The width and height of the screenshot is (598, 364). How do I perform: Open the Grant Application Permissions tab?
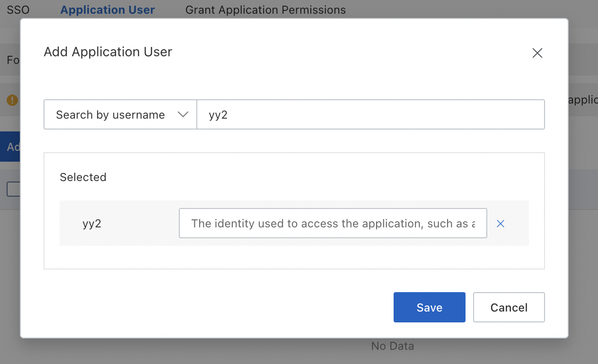click(265, 10)
